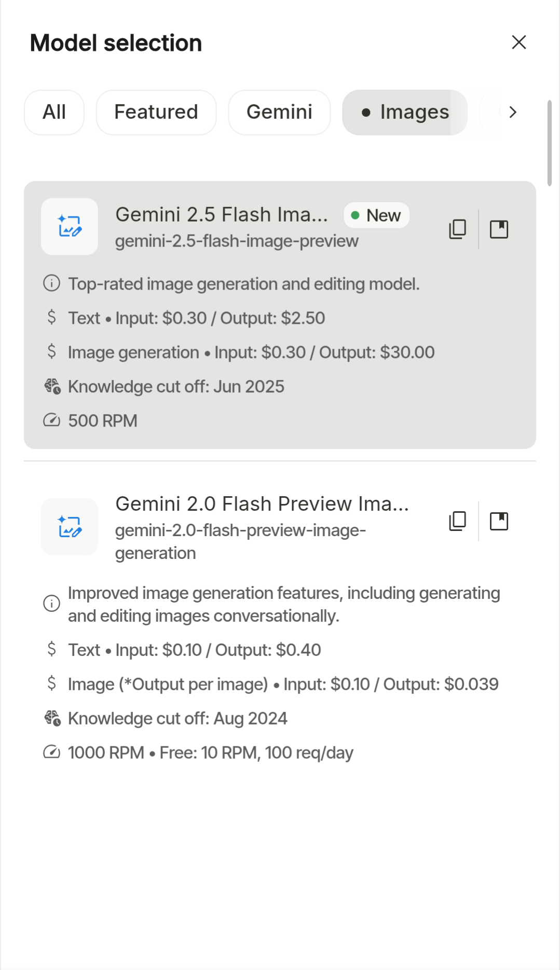Open Gemini 2.0 Flash Preview docs icon
Viewport: 560px width, 970px height.
click(499, 521)
